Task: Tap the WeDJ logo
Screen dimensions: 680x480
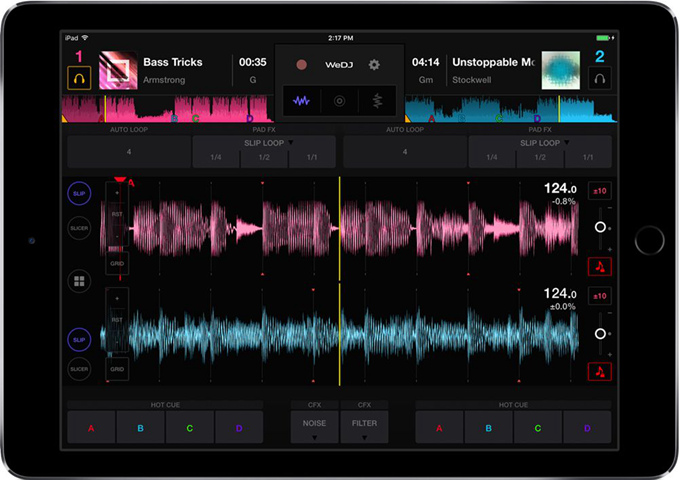Action: 339,65
